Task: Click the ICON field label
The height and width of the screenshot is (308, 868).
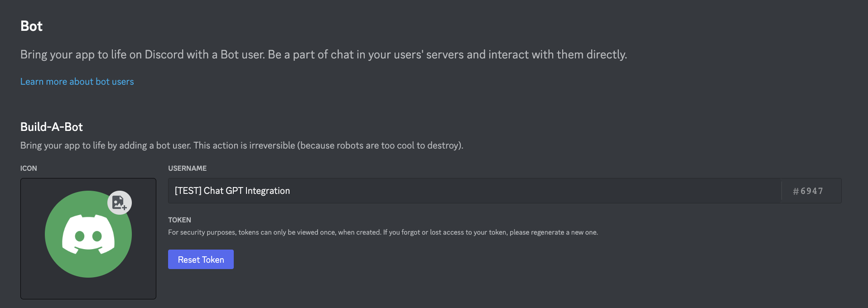Action: 29,168
